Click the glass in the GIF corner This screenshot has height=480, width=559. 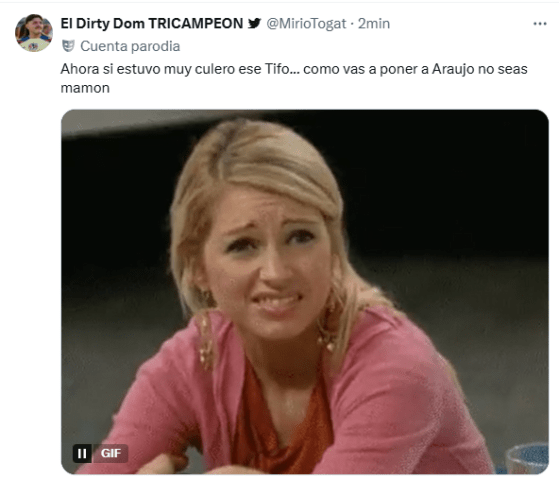click(x=527, y=459)
